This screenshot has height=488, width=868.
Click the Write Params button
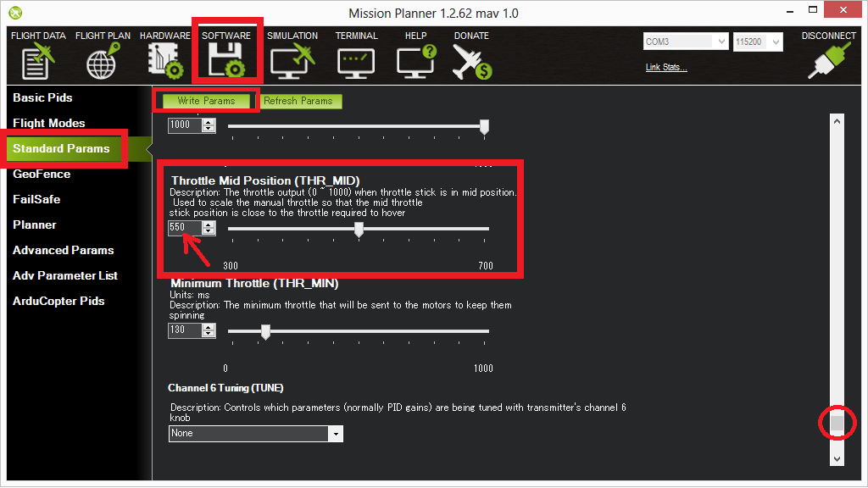206,101
